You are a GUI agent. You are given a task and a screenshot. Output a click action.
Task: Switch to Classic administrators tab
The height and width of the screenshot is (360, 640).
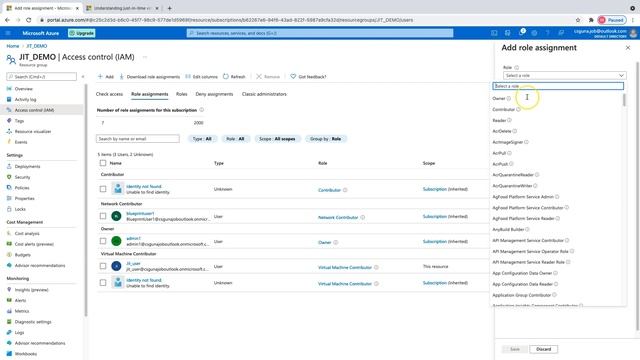264,94
